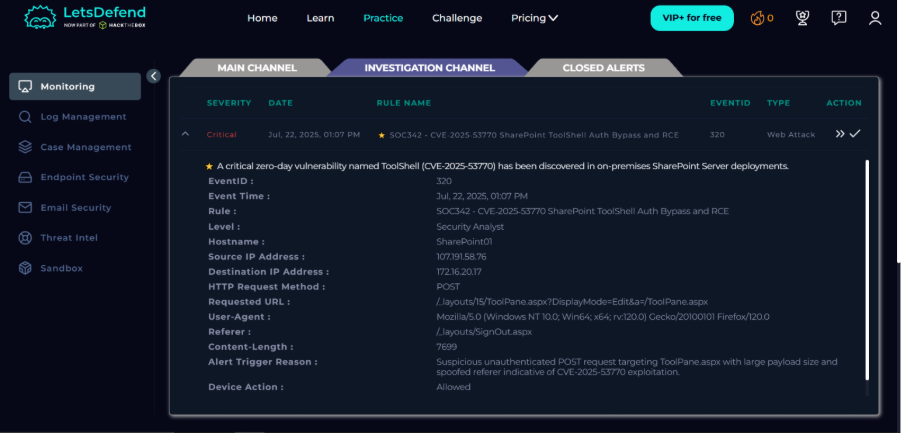Open Email Security in the sidebar
Image resolution: width=901 pixels, height=433 pixels.
point(75,208)
